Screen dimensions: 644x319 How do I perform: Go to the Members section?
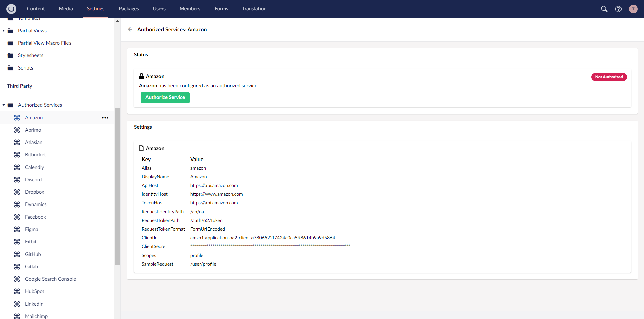coord(190,9)
